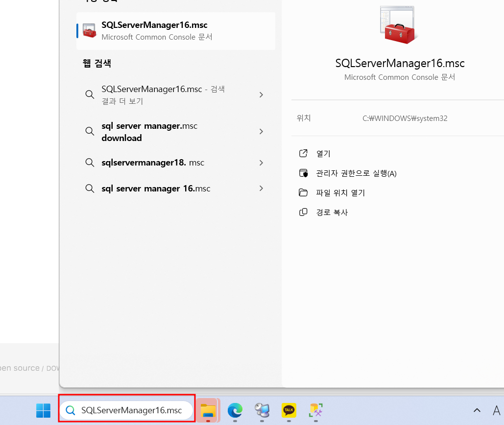Click the SQLServerManager16.msc title in details pane
The height and width of the screenshot is (425, 504).
coord(400,63)
